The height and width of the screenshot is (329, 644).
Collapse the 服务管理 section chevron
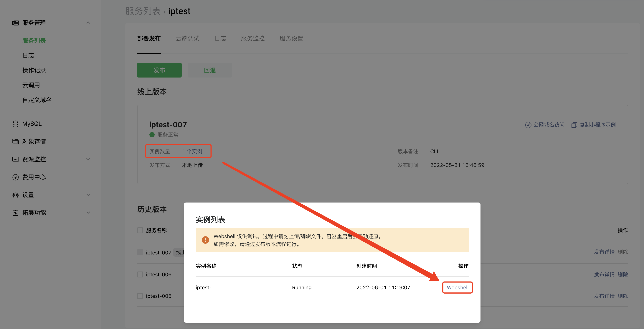tap(88, 23)
